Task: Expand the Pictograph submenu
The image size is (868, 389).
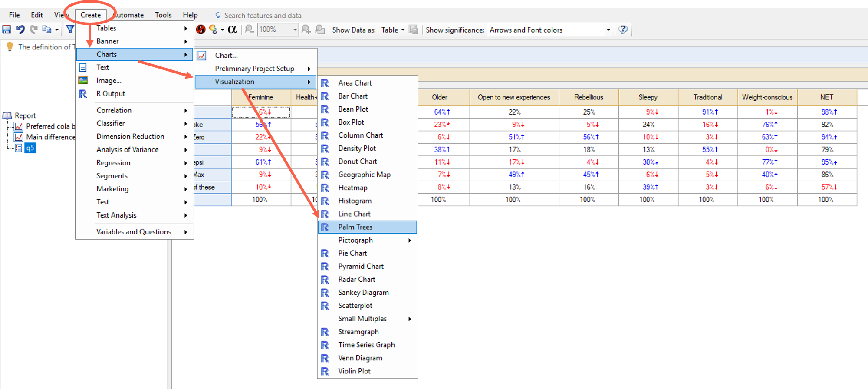Action: (x=368, y=240)
